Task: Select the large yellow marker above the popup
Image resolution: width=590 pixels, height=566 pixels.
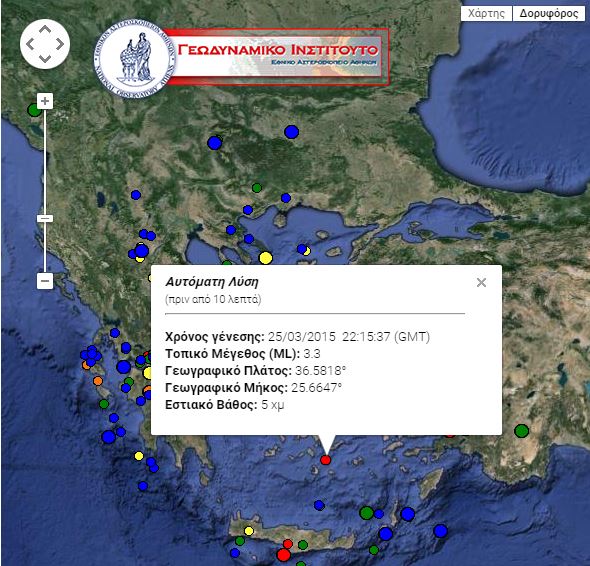Action: point(266,258)
